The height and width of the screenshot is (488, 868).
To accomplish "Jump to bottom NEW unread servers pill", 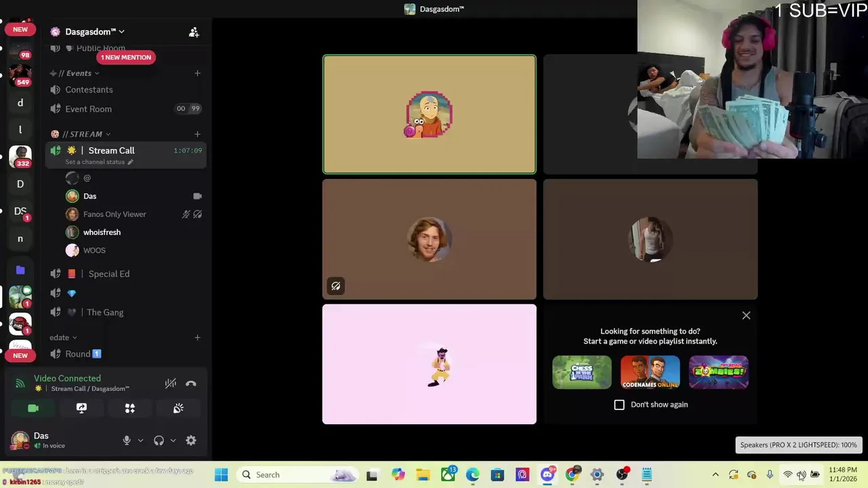I will point(20,355).
